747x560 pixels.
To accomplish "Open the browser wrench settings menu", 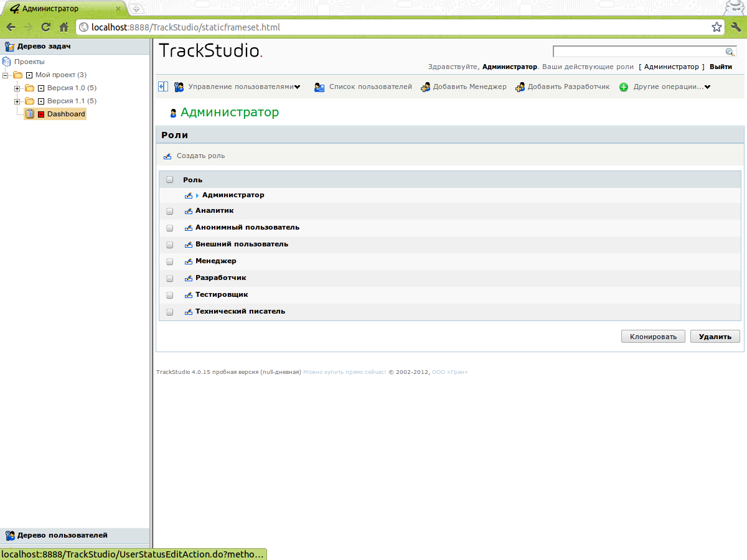I will [x=736, y=27].
